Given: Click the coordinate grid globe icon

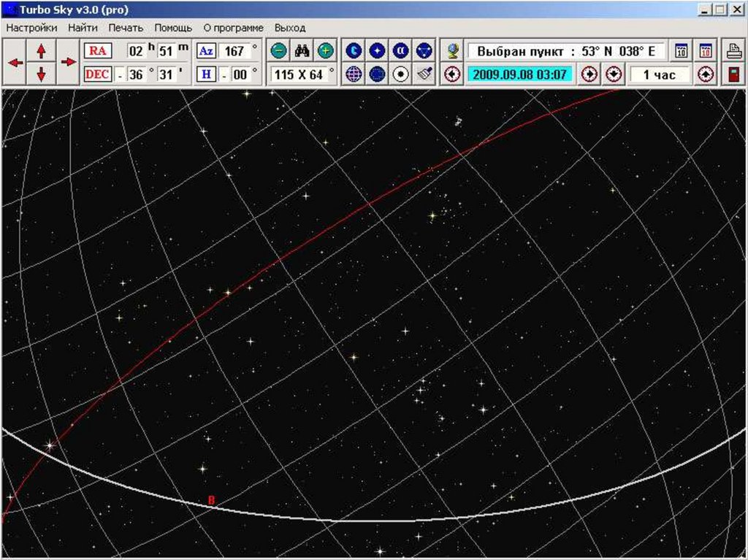Looking at the screenshot, I should [x=354, y=74].
